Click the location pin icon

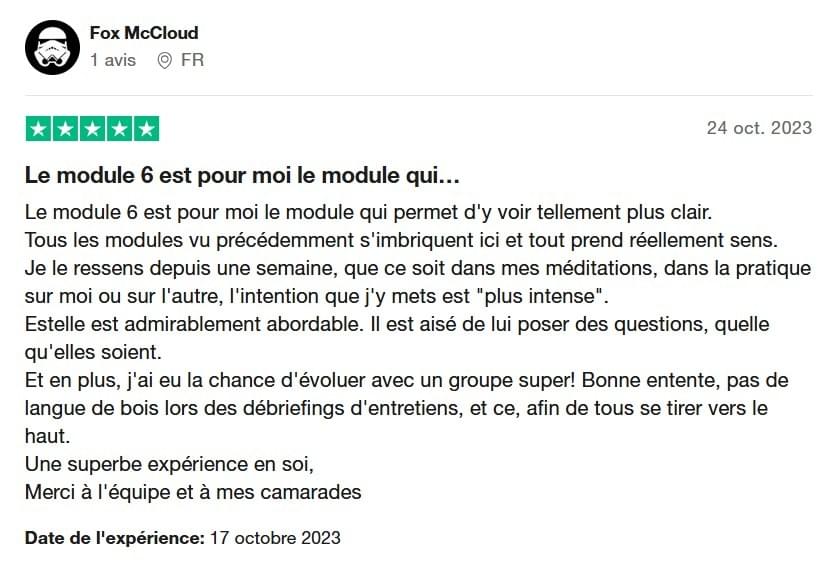click(x=164, y=61)
